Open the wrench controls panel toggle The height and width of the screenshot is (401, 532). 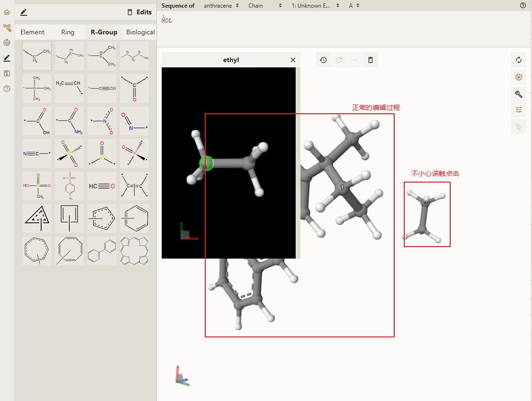(519, 94)
